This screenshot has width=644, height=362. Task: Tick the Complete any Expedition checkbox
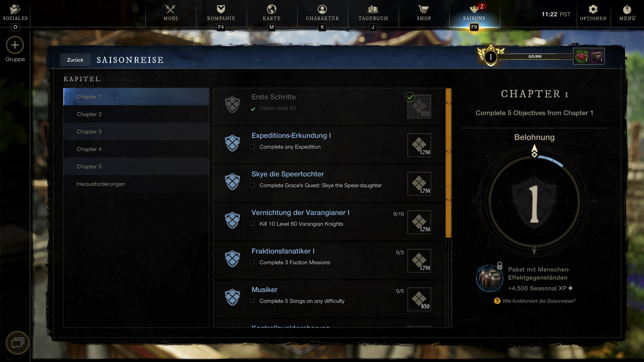point(253,146)
